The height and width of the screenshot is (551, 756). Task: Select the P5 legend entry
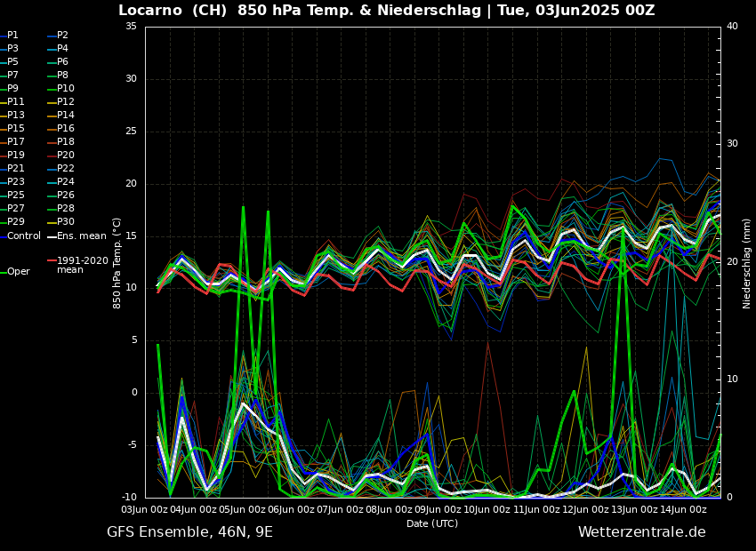coord(10,61)
